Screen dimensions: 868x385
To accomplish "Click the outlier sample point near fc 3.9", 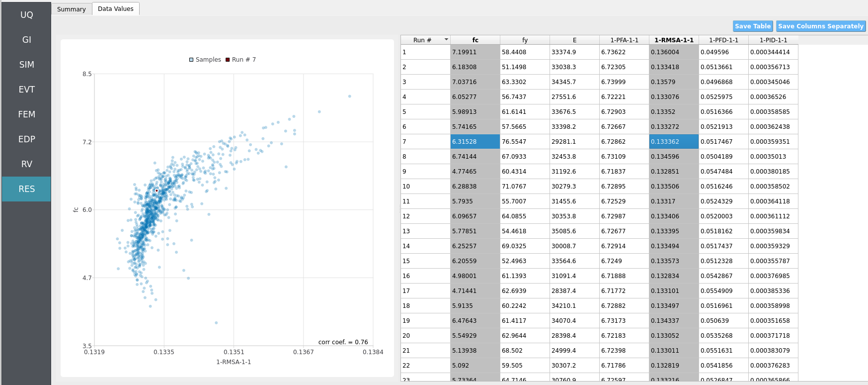I will point(216,323).
